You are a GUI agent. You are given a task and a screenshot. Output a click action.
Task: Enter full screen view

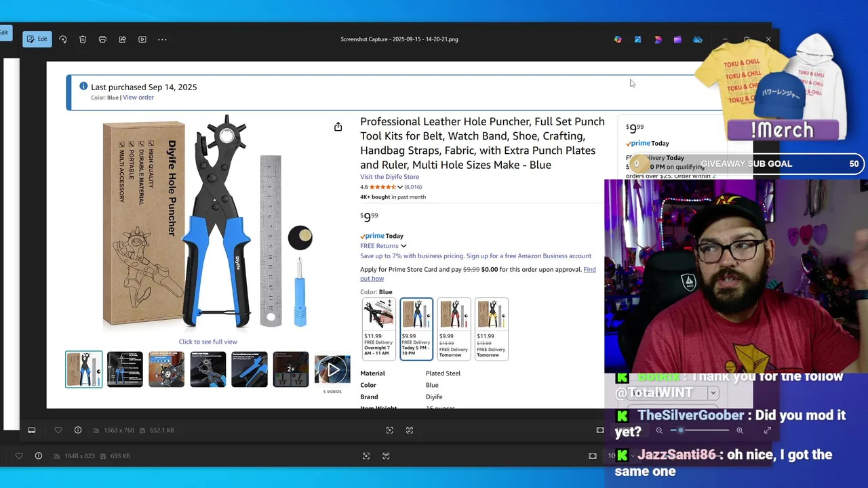(768, 430)
